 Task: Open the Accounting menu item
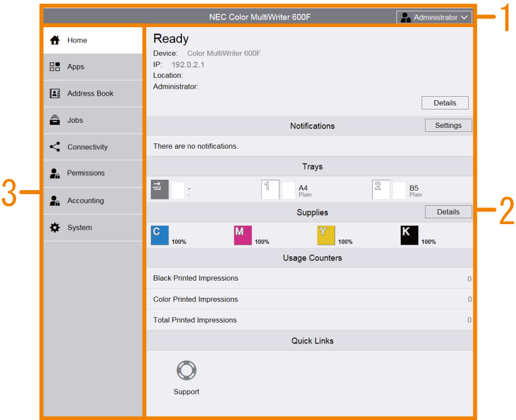pyautogui.click(x=85, y=200)
